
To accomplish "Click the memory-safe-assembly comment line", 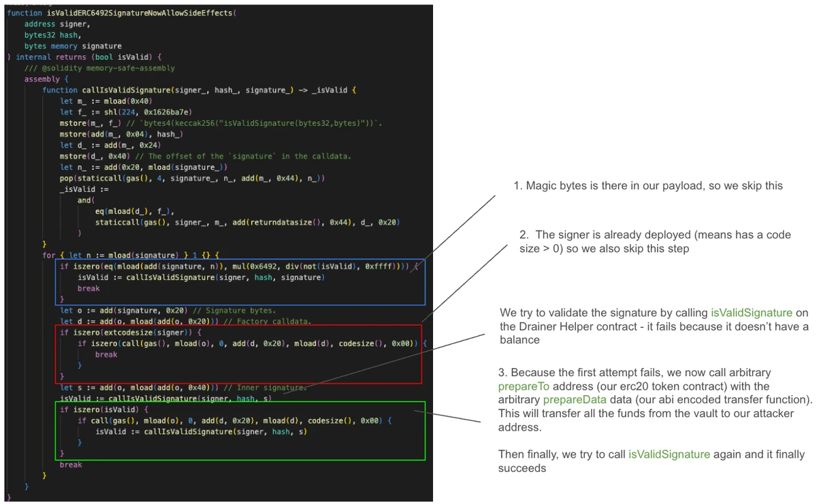I will (99, 68).
